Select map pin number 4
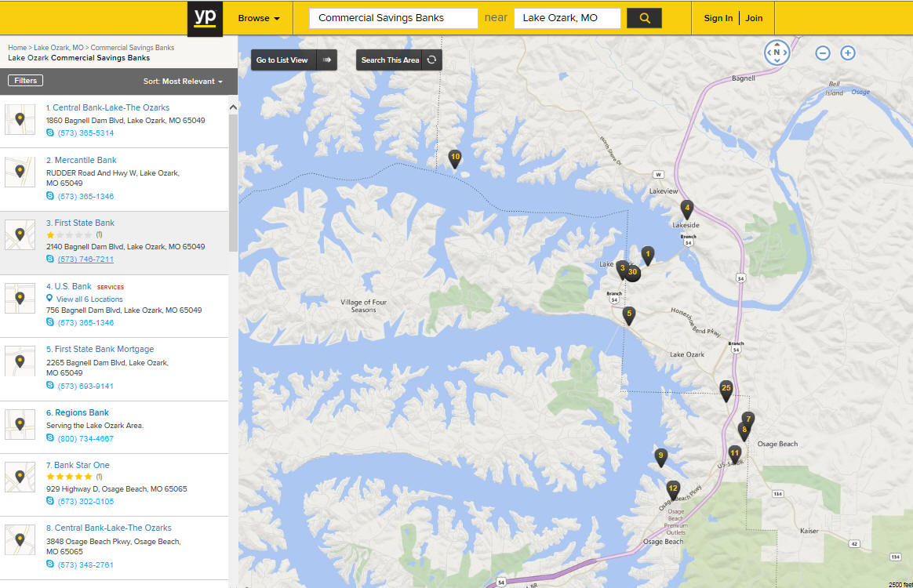Viewport: 913px width, 588px height. click(687, 209)
